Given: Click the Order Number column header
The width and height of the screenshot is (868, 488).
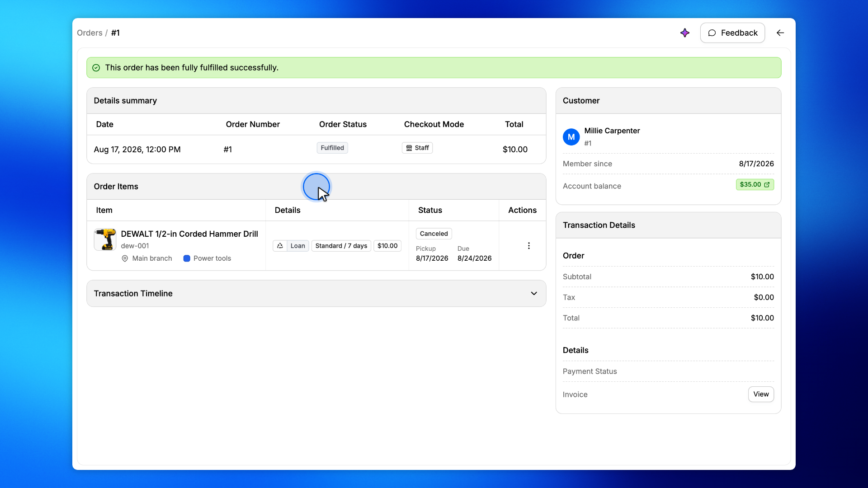Looking at the screenshot, I should [x=253, y=124].
